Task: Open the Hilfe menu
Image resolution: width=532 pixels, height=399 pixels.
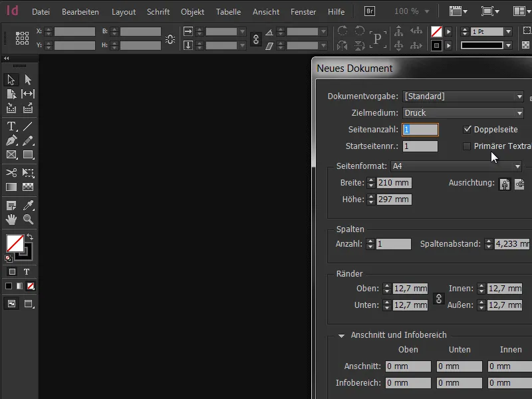Action: [336, 12]
